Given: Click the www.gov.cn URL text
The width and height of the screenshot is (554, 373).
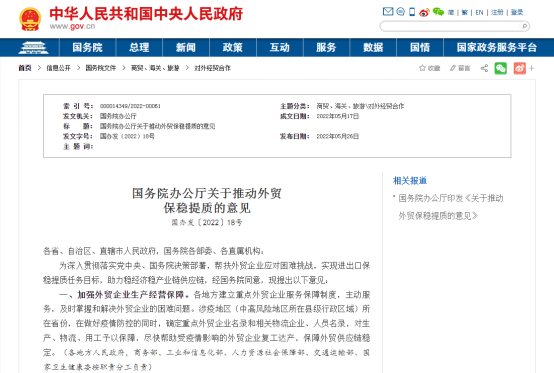Looking at the screenshot, I should pyautogui.click(x=72, y=26).
